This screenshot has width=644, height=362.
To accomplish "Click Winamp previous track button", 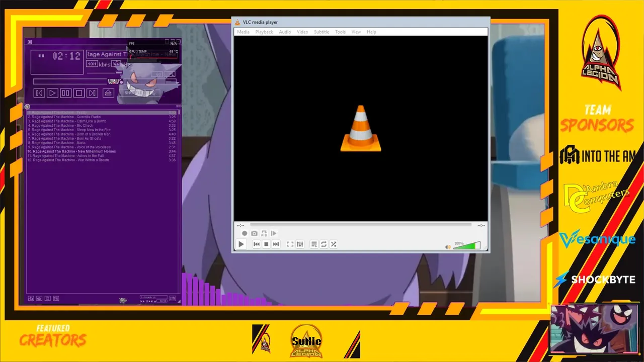I will [39, 93].
